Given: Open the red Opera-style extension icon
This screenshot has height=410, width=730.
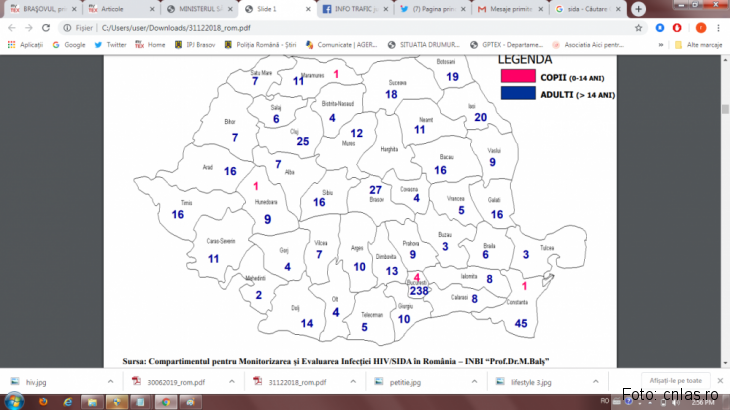Looking at the screenshot, I should [677, 28].
